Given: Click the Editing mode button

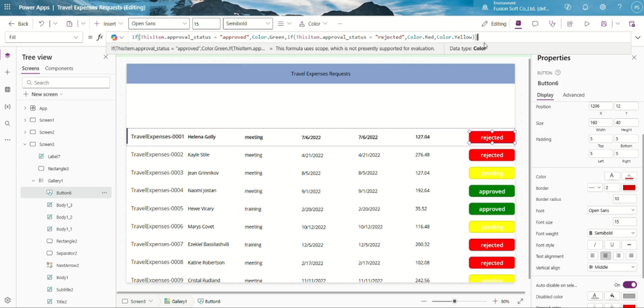Looking at the screenshot, I should point(494,24).
